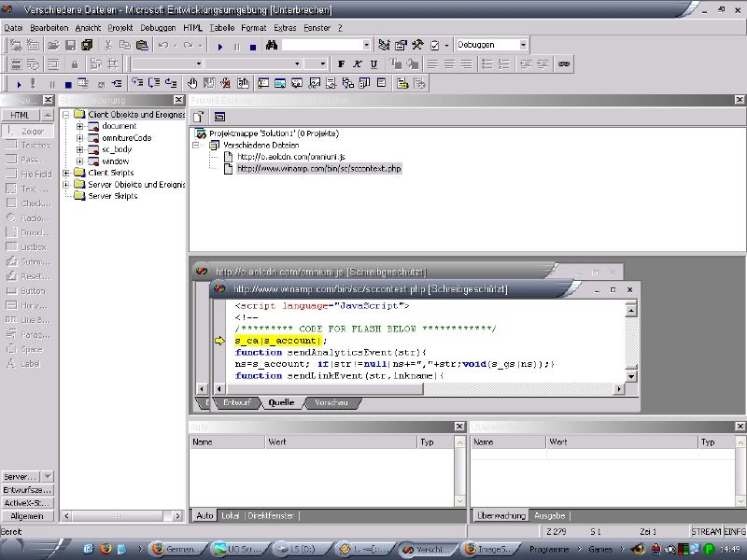
Task: Expand the Client Skripts folder
Action: coord(67,173)
